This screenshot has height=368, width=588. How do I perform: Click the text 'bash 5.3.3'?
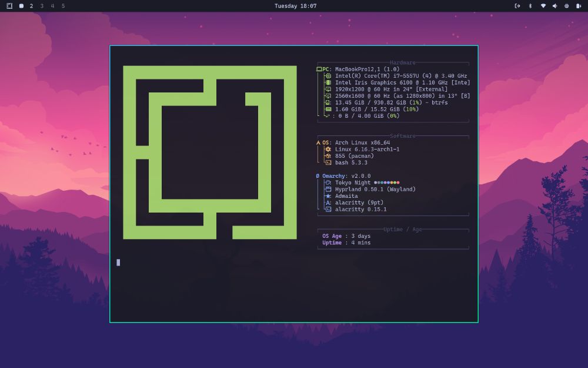[x=352, y=163]
